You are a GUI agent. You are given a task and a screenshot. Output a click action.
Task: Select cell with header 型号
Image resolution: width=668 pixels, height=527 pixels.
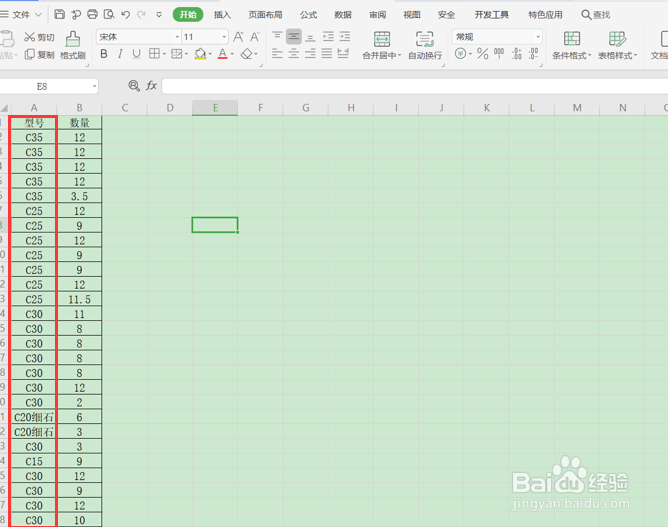pyautogui.click(x=34, y=123)
